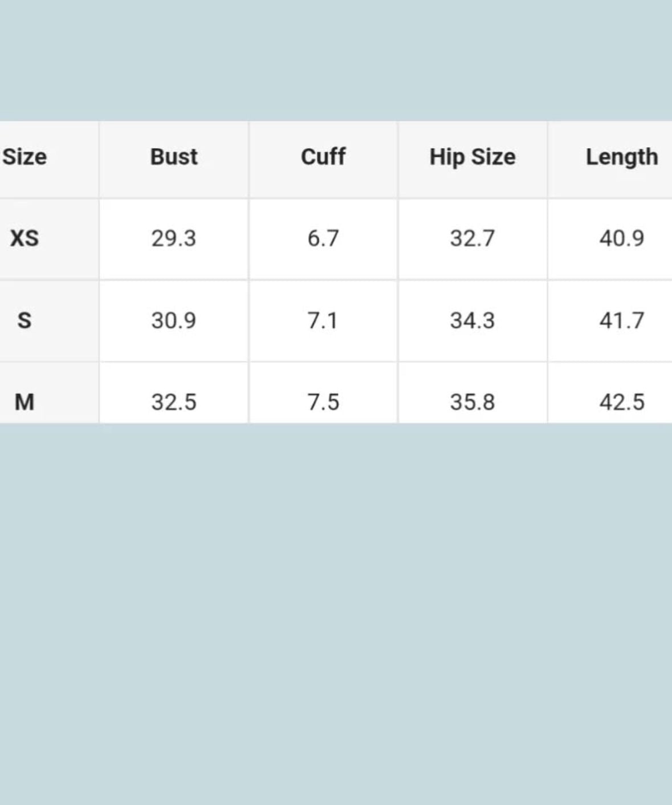This screenshot has height=805, width=672.
Task: Select the M size row label
Action: (x=25, y=402)
